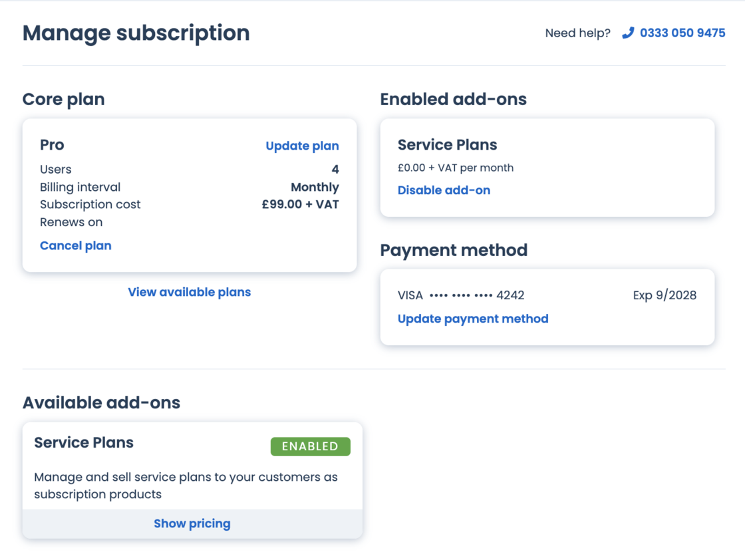Click the Manage subscription page heading

136,33
